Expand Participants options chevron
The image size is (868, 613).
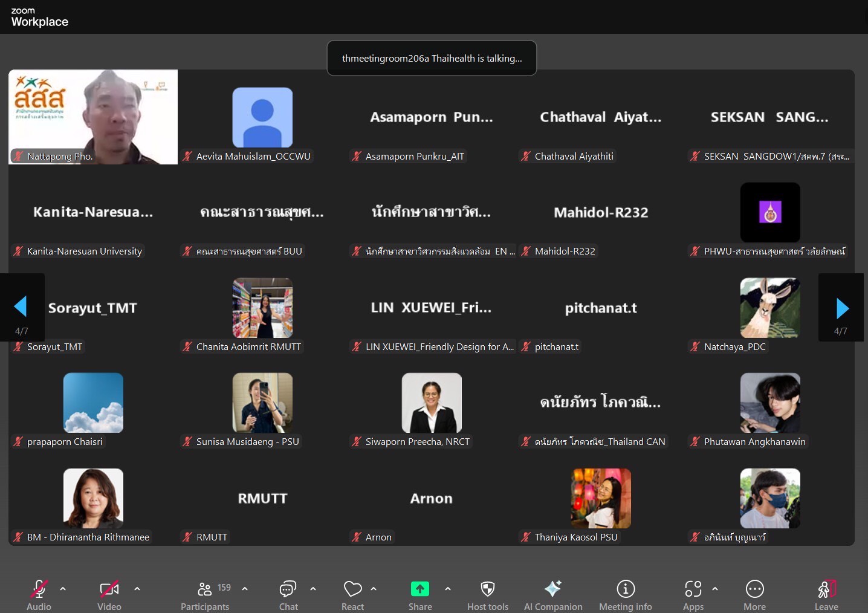pyautogui.click(x=245, y=588)
